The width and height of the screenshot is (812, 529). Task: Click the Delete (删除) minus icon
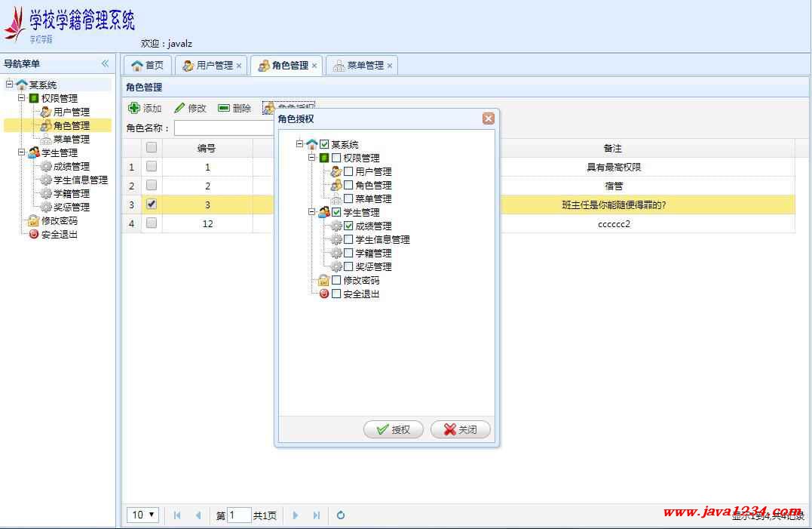pyautogui.click(x=224, y=108)
